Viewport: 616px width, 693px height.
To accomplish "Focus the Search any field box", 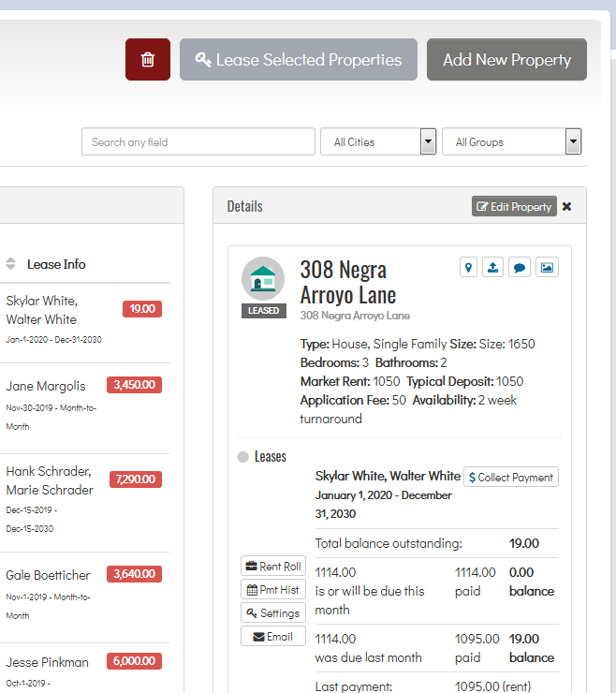I will coord(198,141).
